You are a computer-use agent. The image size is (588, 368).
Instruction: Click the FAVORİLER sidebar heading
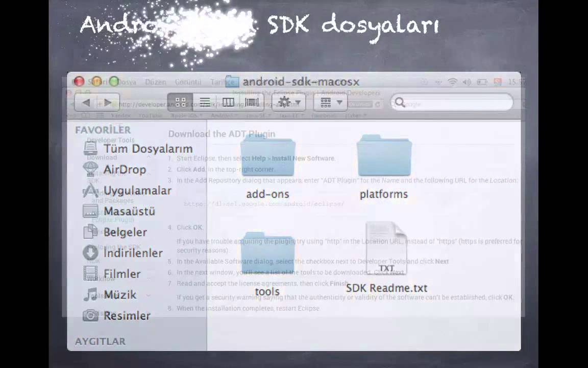pos(103,130)
